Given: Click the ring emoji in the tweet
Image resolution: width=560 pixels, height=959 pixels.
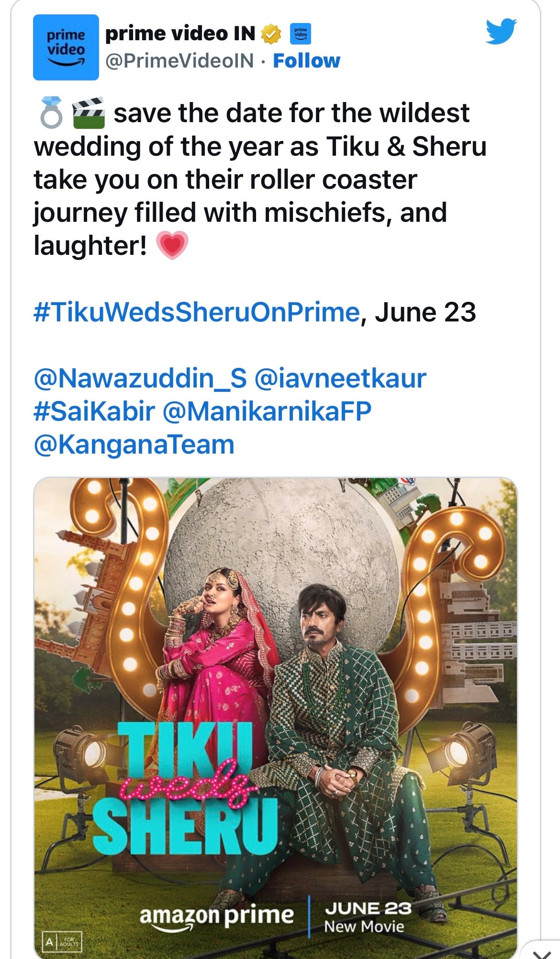Looking at the screenshot, I should click(51, 113).
